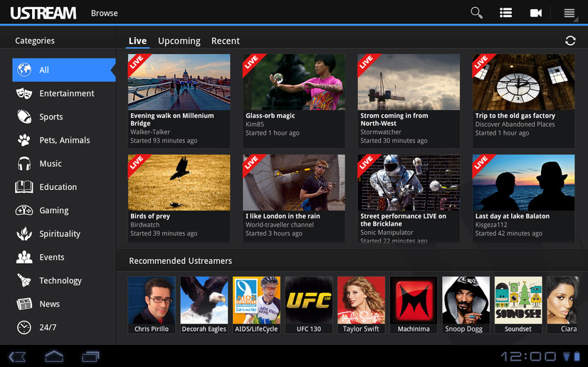Viewport: 588px width, 367px height.
Task: Open Machinima recommended channel
Action: tap(414, 305)
